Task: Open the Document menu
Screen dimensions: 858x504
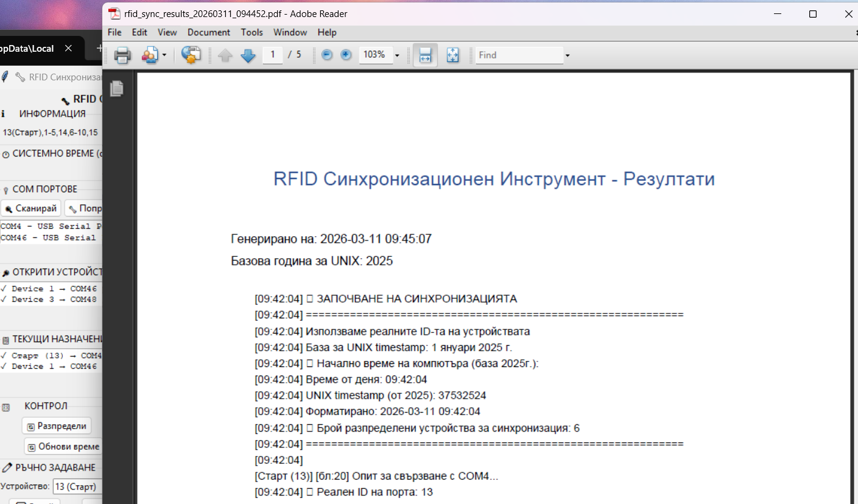Action: point(208,32)
